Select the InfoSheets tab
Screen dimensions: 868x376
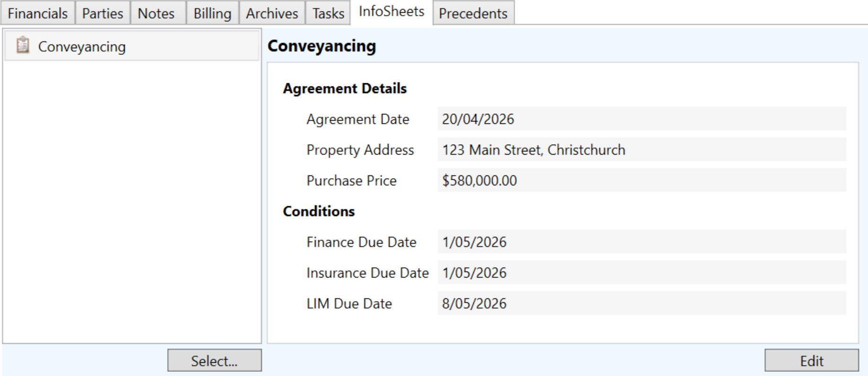coord(391,12)
